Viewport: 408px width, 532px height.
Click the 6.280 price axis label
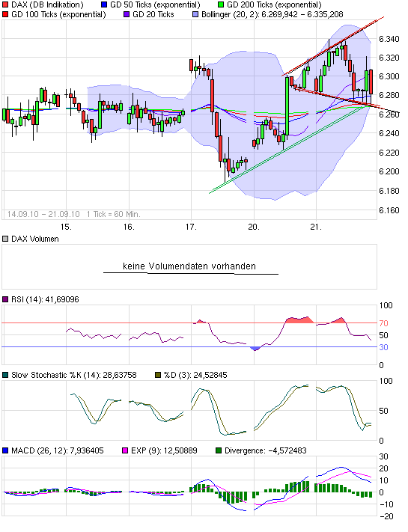click(x=389, y=95)
